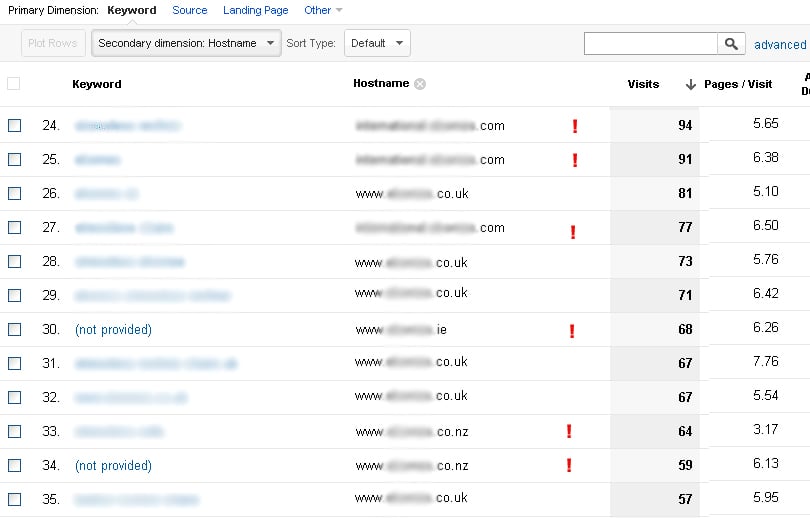Viewport: 810px width, 518px height.
Task: Check the box for row 34
Action: click(x=14, y=466)
